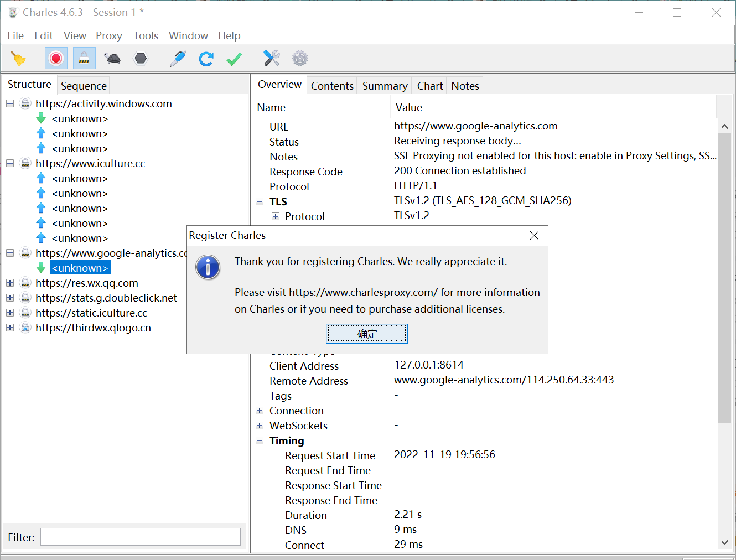The height and width of the screenshot is (560, 736).
Task: Click the green checkmark Validate icon
Action: (x=234, y=59)
